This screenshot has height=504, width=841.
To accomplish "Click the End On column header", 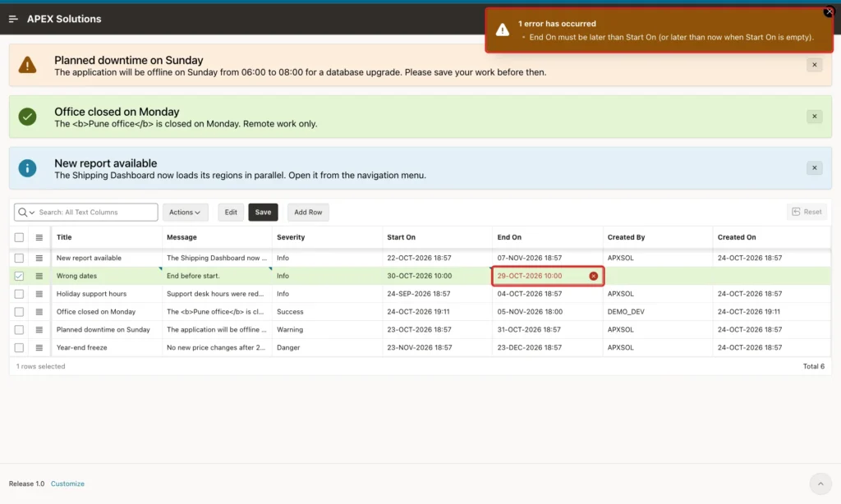I will (x=548, y=237).
